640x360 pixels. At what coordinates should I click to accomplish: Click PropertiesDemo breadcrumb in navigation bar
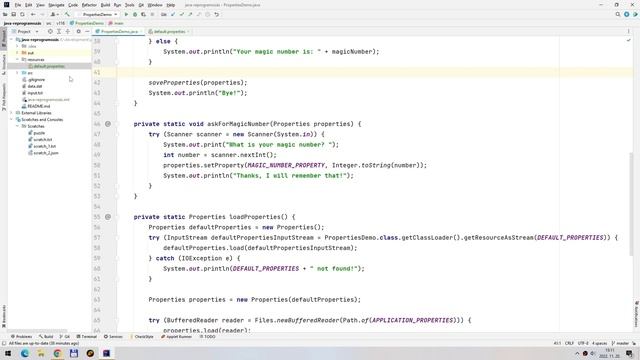[x=87, y=23]
